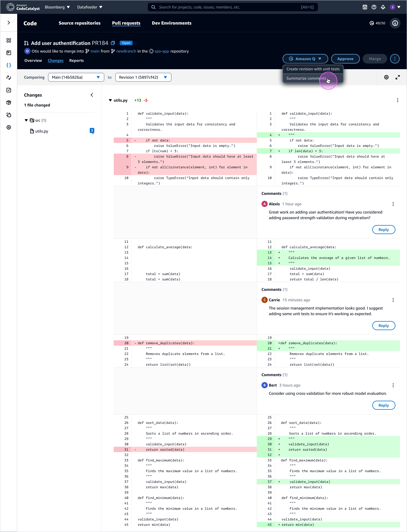Open the Revision 1 (5897cf42) dropdown
Viewport: 407px width, 532px height.
[x=143, y=77]
